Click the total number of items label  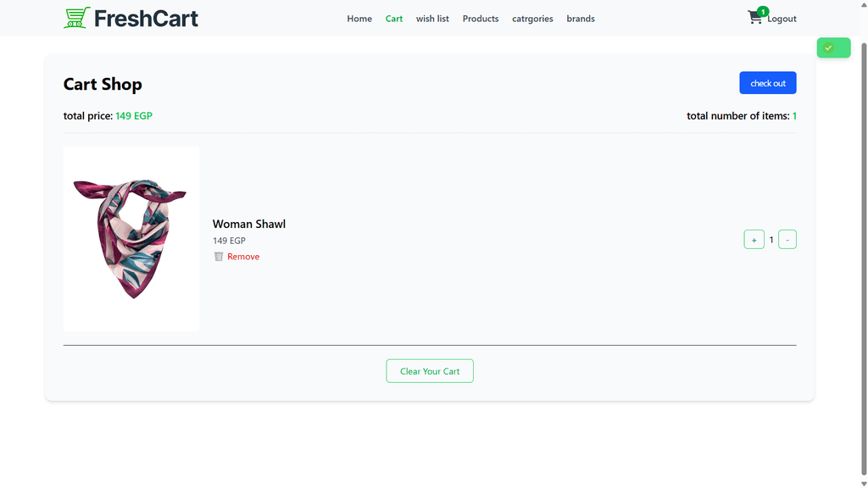[738, 115]
